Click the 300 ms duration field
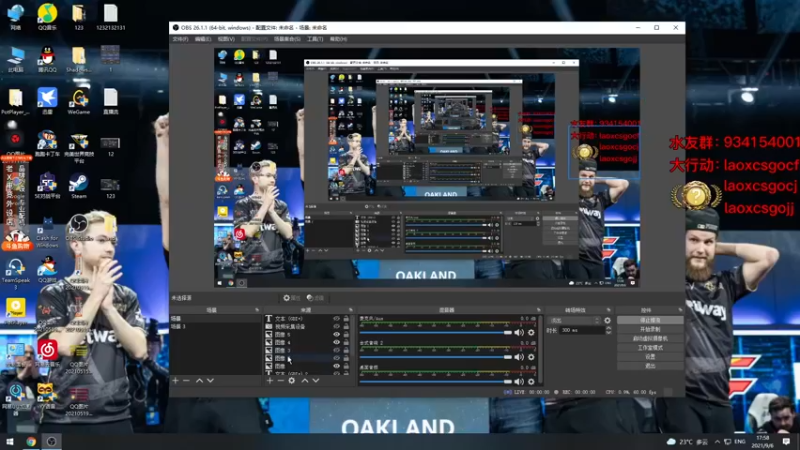Viewport: 800px width, 450px height. (x=582, y=331)
